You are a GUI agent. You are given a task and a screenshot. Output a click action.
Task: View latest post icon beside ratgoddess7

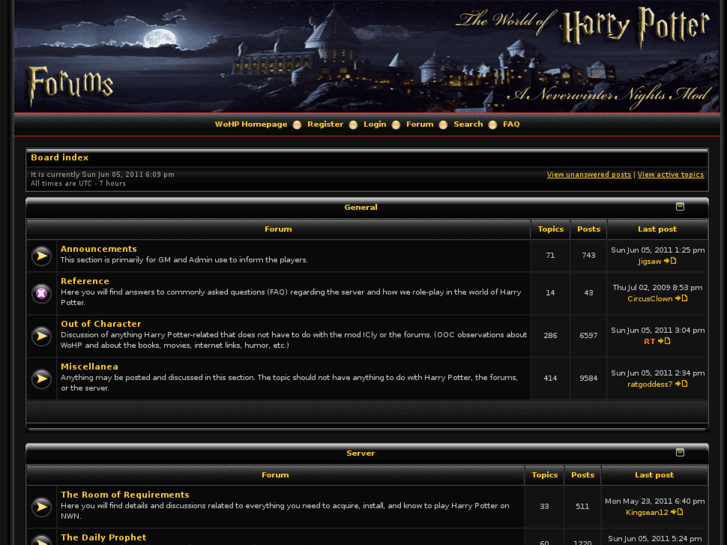682,384
